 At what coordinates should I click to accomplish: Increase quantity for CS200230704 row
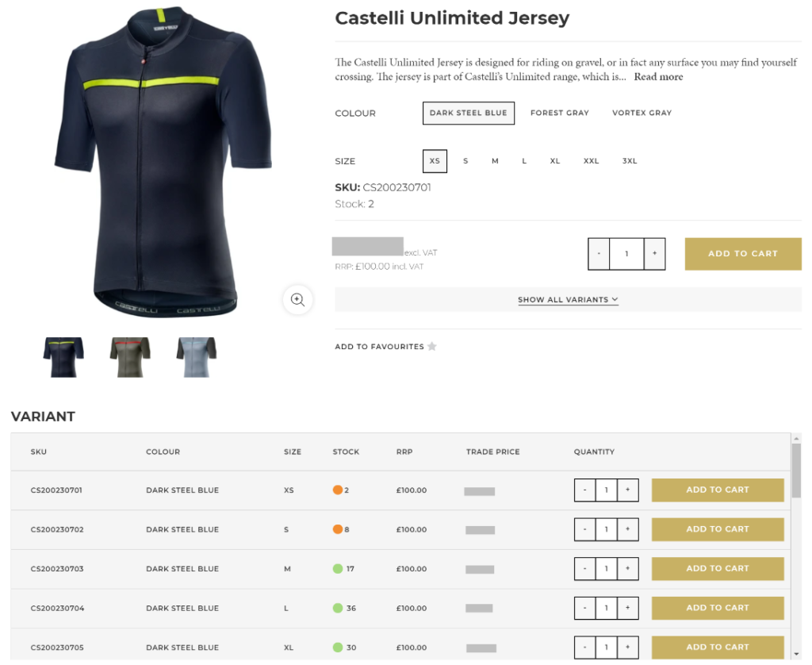tap(628, 608)
